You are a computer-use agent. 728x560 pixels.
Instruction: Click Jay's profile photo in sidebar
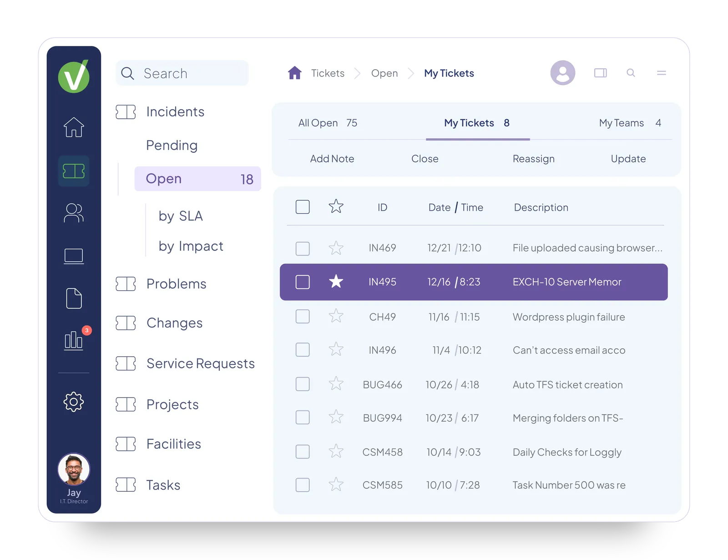point(74,469)
